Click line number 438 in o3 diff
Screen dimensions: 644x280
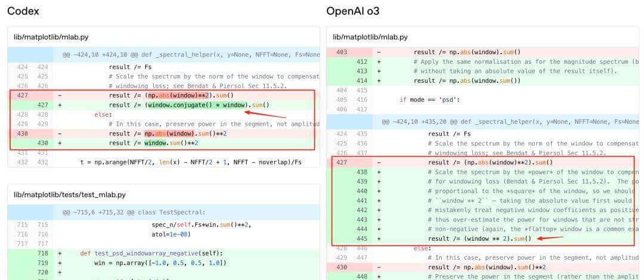[362, 172]
